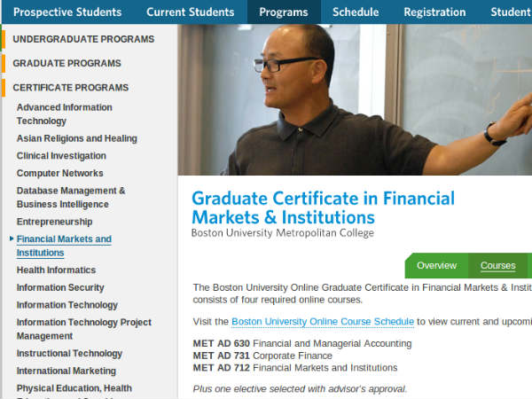
Task: Go to the Schedule page
Action: point(356,12)
